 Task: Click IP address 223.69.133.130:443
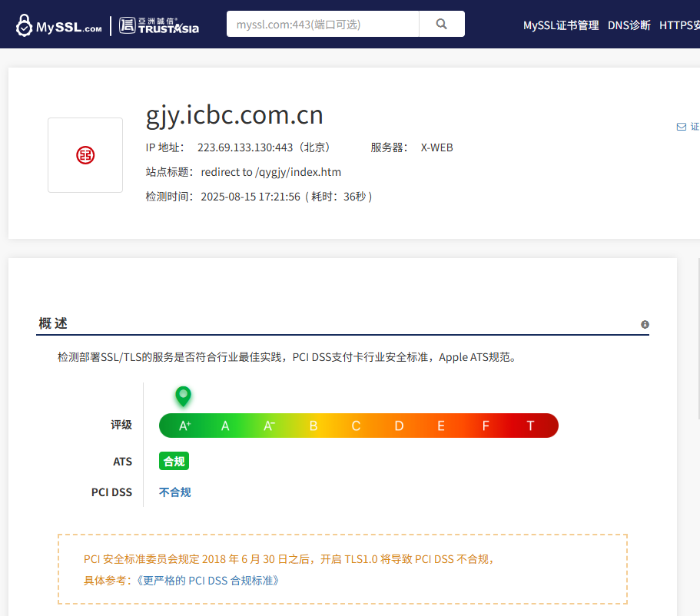click(245, 147)
